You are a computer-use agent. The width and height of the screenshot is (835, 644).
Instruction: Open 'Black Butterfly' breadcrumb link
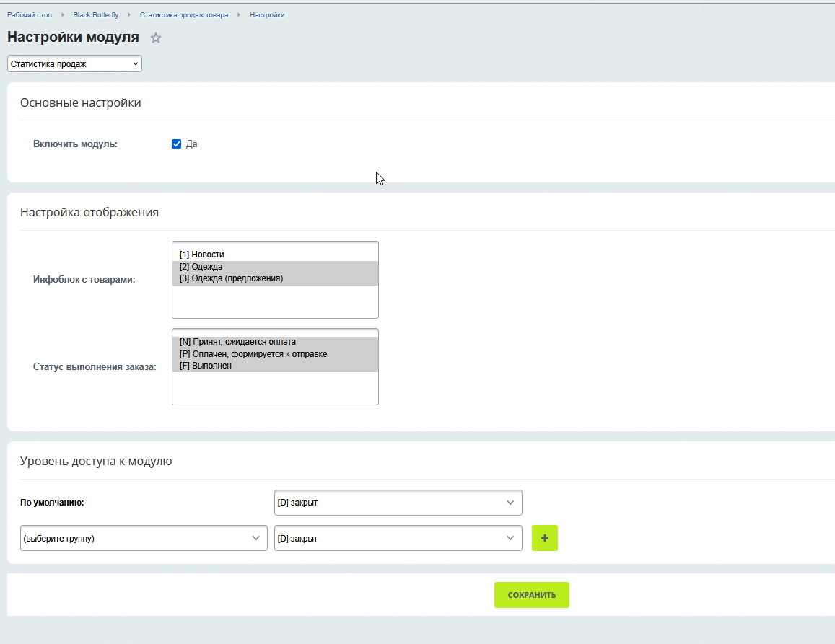95,15
